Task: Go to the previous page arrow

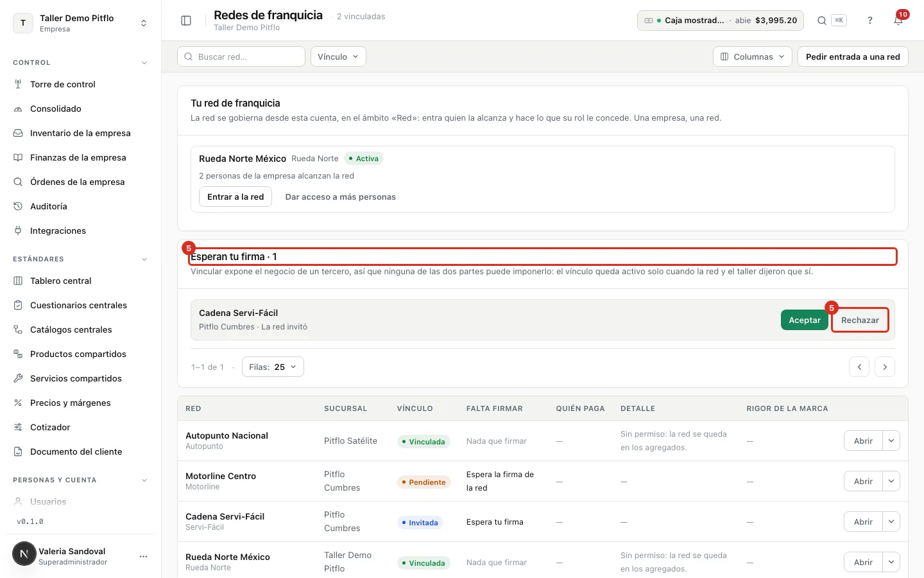Action: click(859, 367)
